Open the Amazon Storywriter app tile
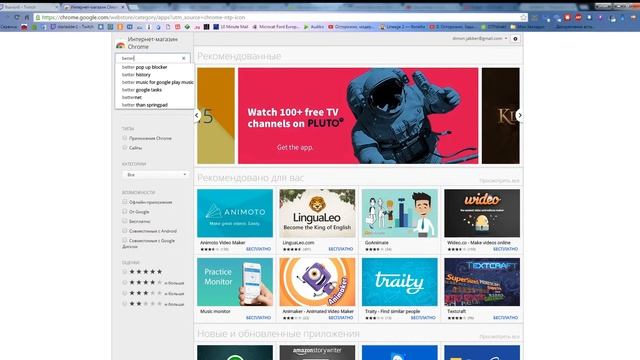This screenshot has height=360, width=640. point(317,353)
